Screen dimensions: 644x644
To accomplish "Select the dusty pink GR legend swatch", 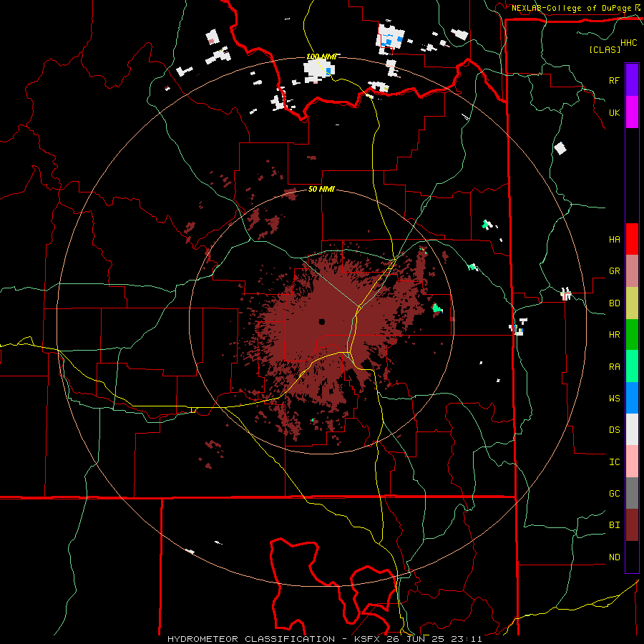I will (x=632, y=271).
